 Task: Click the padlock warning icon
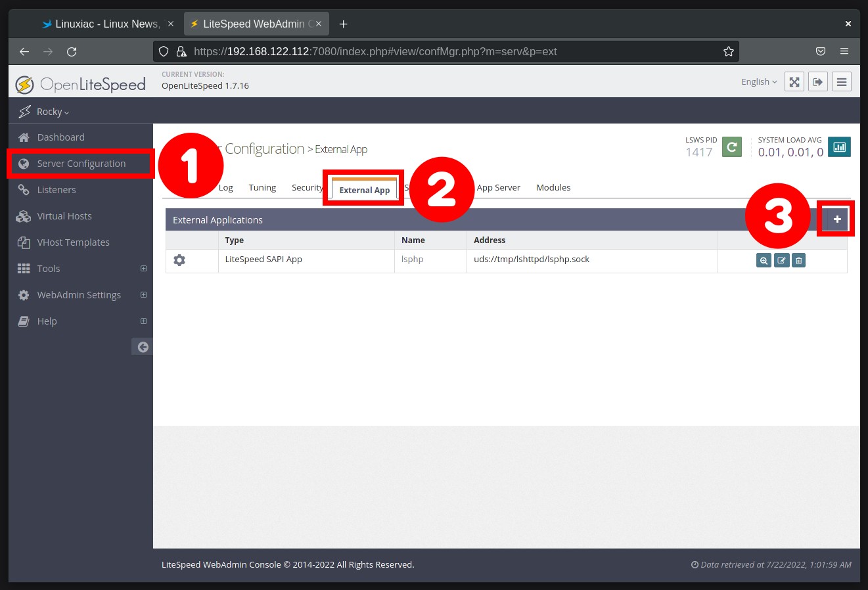point(181,51)
